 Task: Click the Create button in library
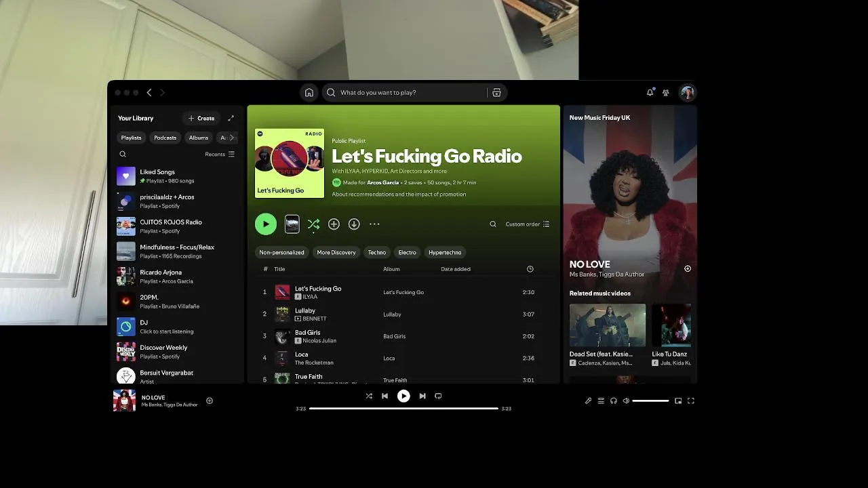tap(201, 118)
